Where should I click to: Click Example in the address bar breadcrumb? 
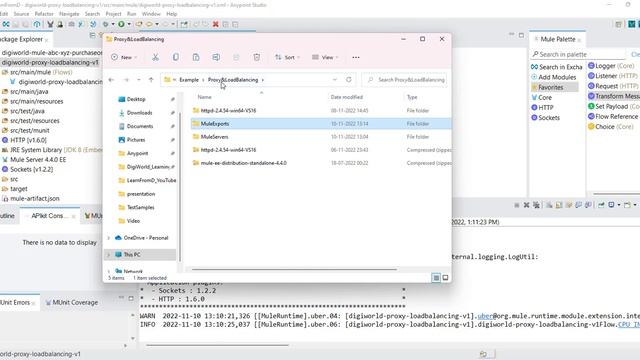[189, 80]
